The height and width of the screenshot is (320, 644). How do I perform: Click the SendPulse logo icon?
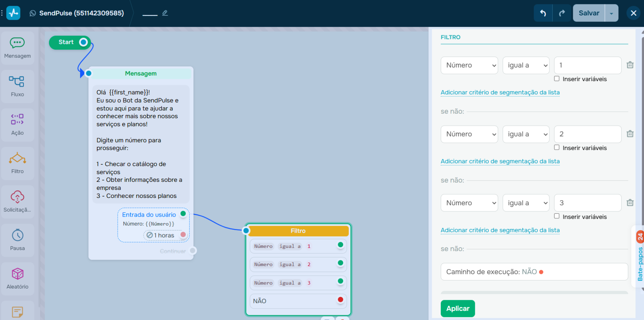point(13,13)
